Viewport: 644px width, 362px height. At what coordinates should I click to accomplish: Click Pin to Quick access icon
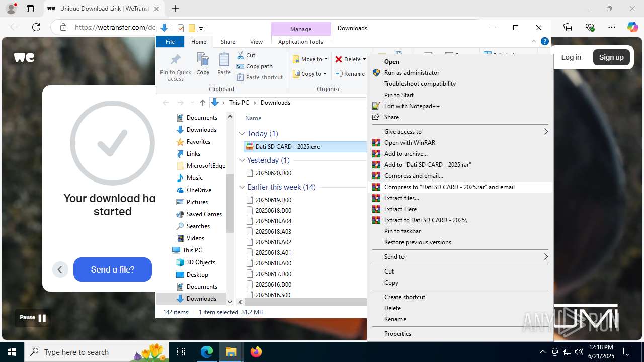pyautogui.click(x=175, y=67)
